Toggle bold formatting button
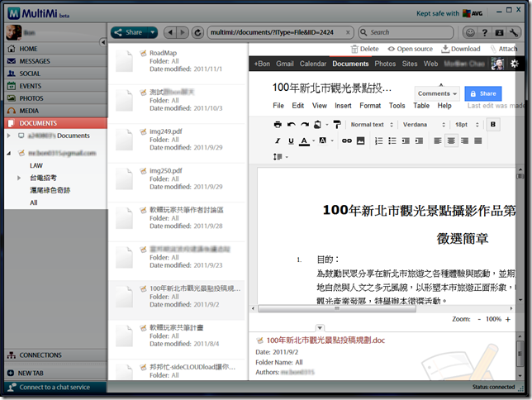 coord(494,125)
